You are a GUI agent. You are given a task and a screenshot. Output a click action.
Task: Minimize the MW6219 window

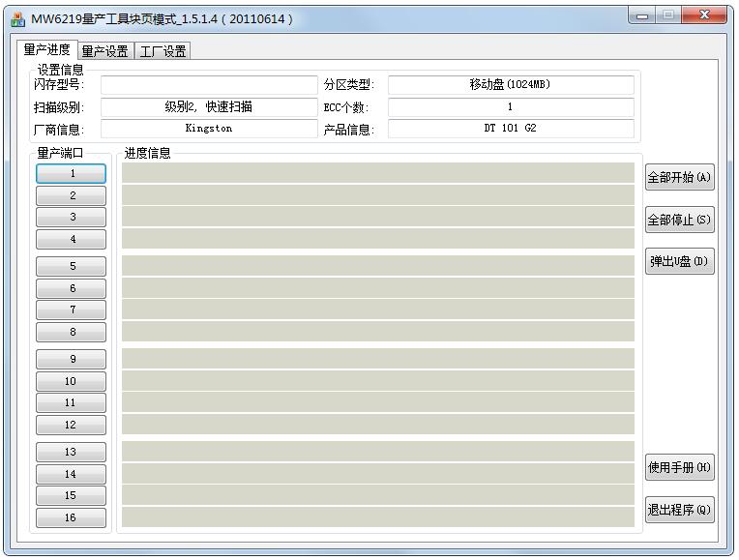(644, 15)
